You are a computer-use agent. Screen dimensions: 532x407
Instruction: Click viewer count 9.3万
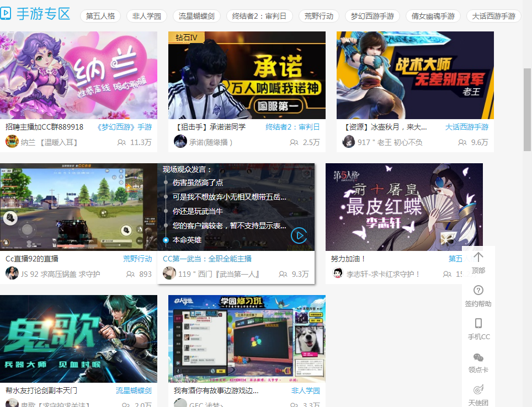300,274
